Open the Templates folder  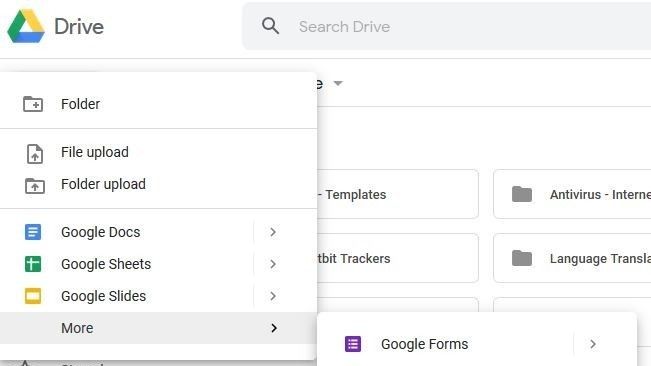click(398, 194)
